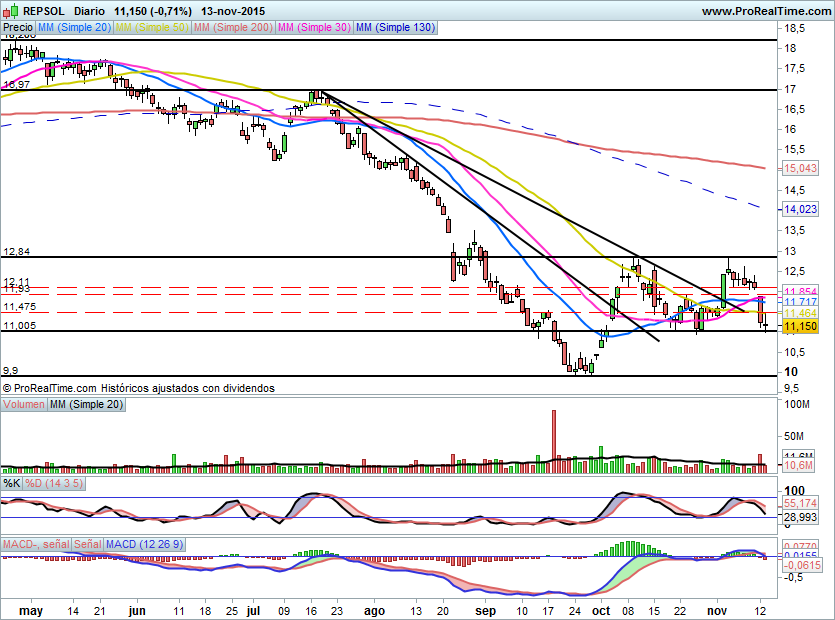Click the MM (Simple 200) label
The height and width of the screenshot is (620, 835).
[232, 28]
